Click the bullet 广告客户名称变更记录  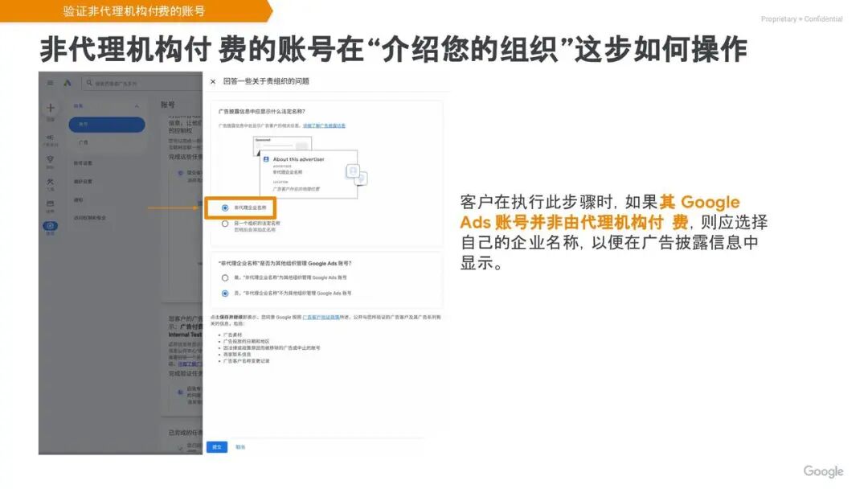click(247, 361)
